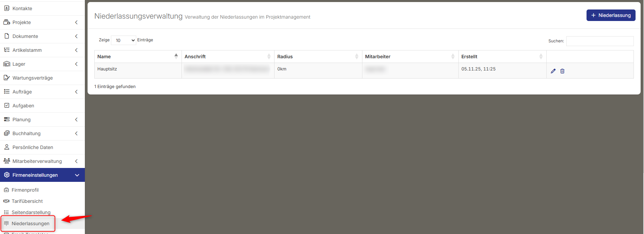Click the Erstellt column sort arrows
644x234 pixels.
click(x=541, y=57)
